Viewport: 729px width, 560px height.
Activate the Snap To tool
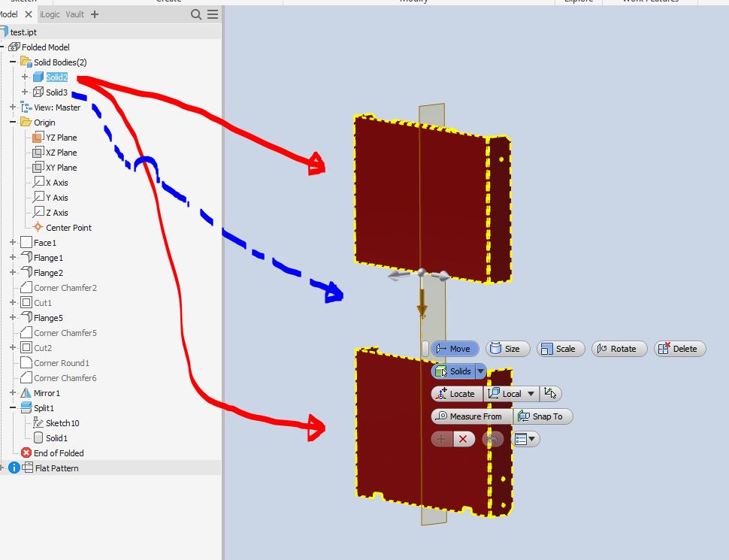[x=543, y=416]
